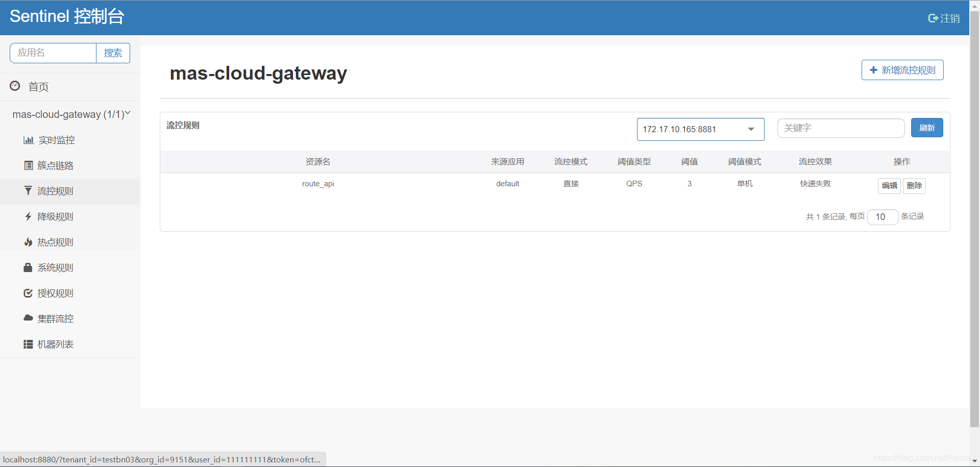This screenshot has width=980, height=467.
Task: Click the 来源应用 column header
Action: pos(507,162)
